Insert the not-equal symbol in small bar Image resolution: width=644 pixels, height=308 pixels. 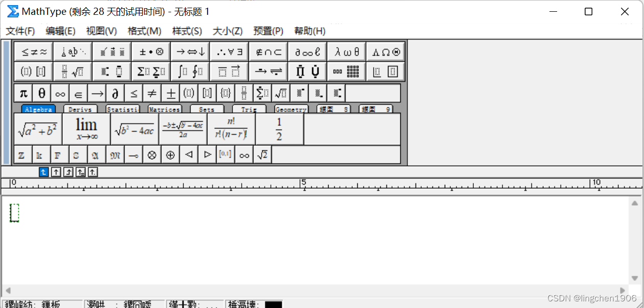click(152, 93)
